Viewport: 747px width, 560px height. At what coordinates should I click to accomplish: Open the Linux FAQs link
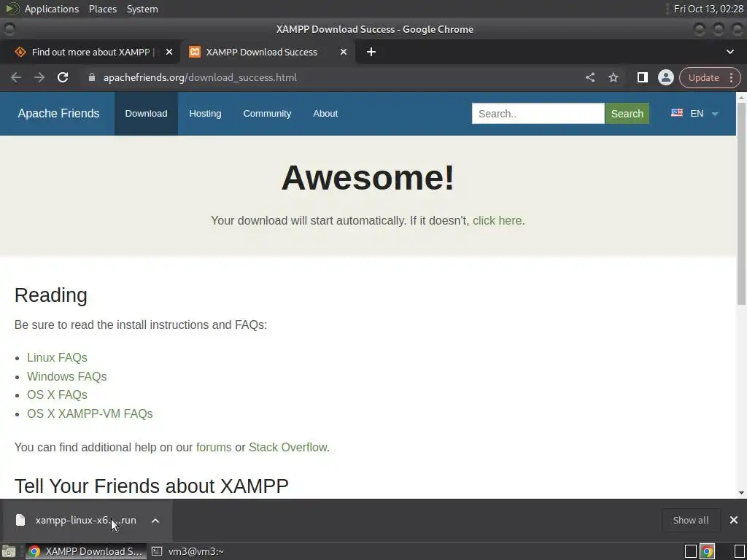(x=57, y=357)
